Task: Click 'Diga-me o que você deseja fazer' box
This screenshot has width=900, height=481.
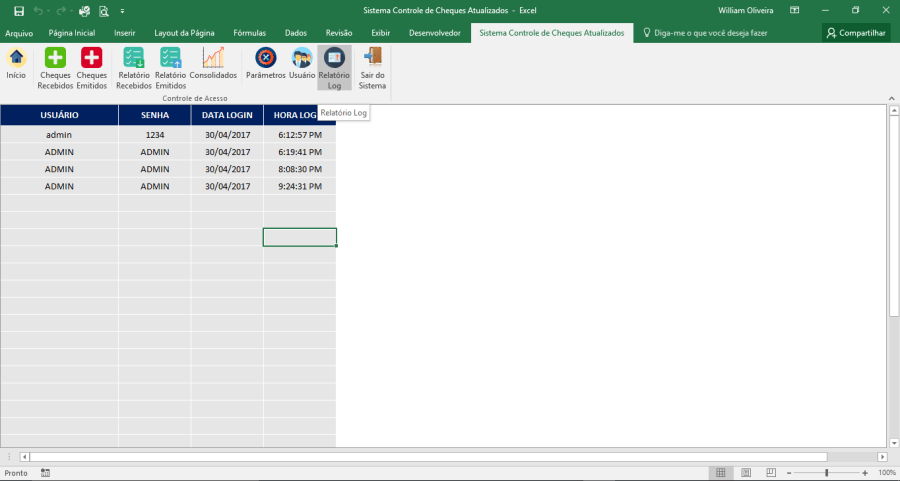Action: 705,33
